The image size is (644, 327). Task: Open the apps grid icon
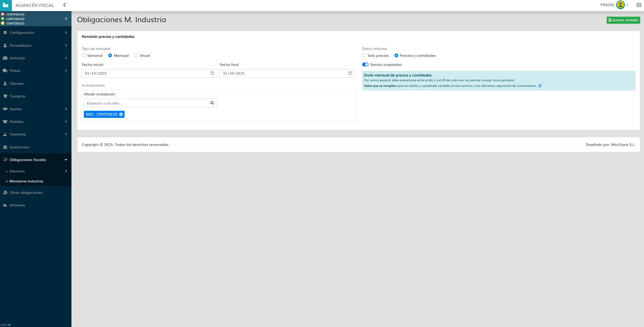tap(639, 5)
